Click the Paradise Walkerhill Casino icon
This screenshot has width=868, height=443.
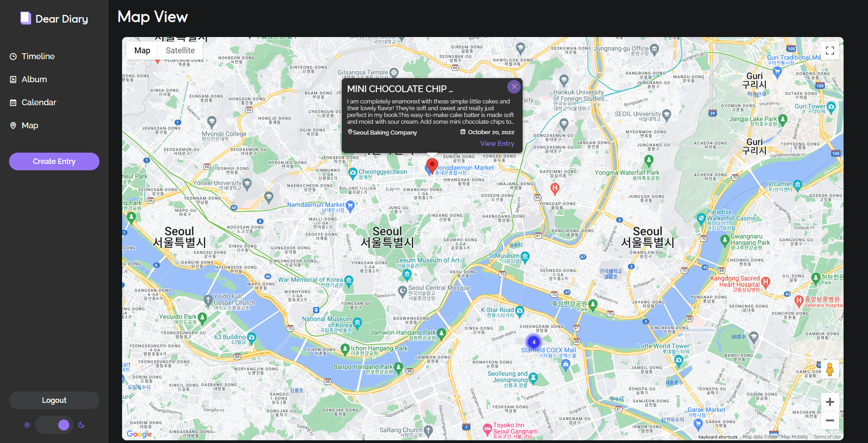pos(701,219)
